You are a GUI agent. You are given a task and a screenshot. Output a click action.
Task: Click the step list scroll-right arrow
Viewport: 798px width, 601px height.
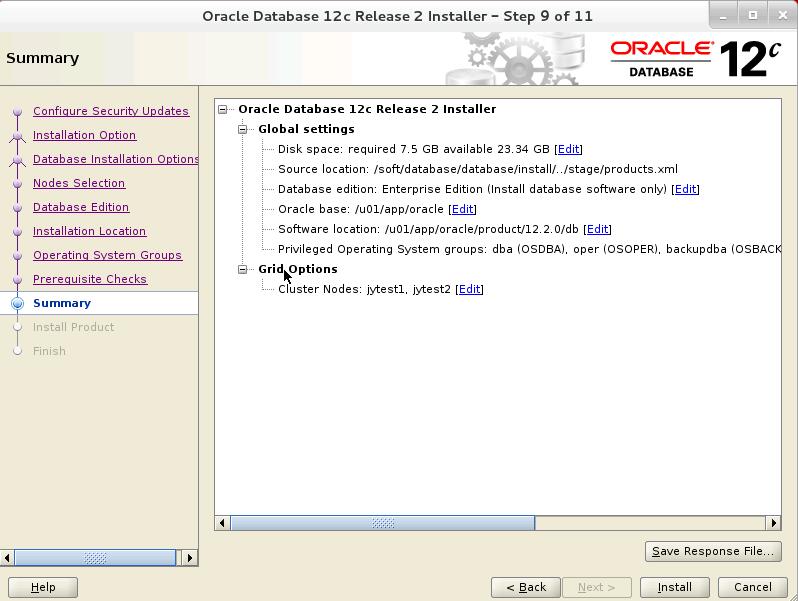[190, 558]
